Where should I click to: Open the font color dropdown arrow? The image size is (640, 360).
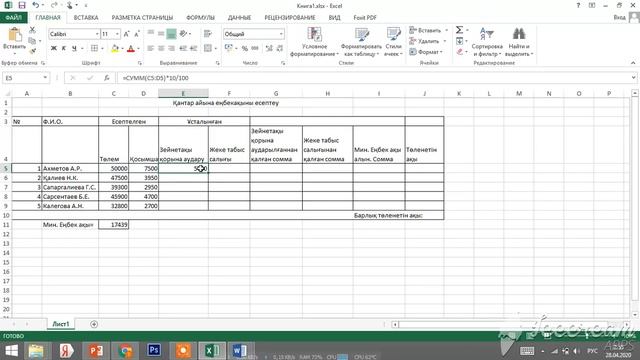138,48
